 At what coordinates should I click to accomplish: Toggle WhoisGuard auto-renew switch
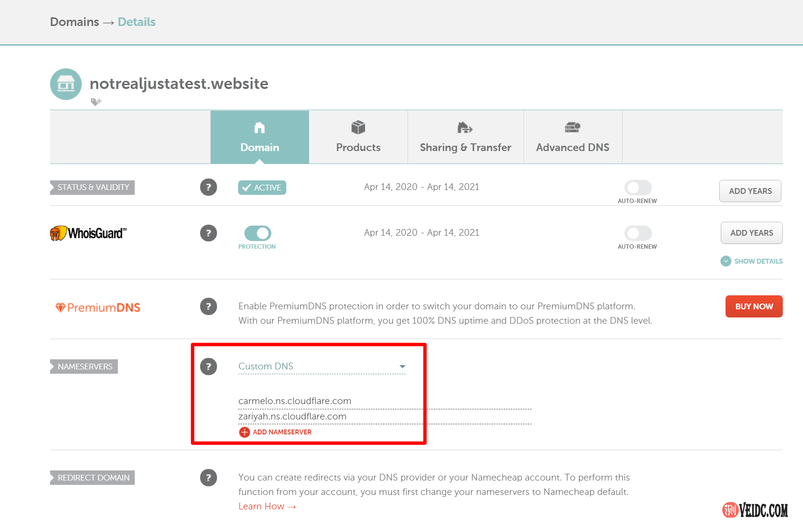pyautogui.click(x=638, y=233)
